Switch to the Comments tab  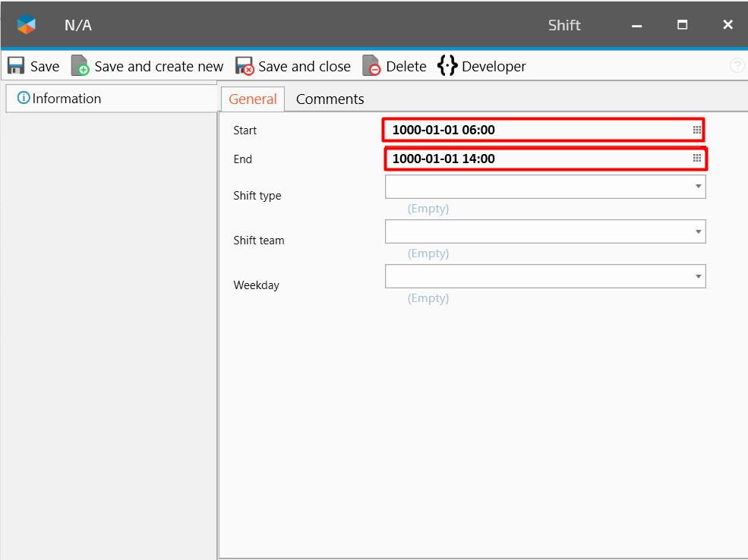tap(330, 99)
